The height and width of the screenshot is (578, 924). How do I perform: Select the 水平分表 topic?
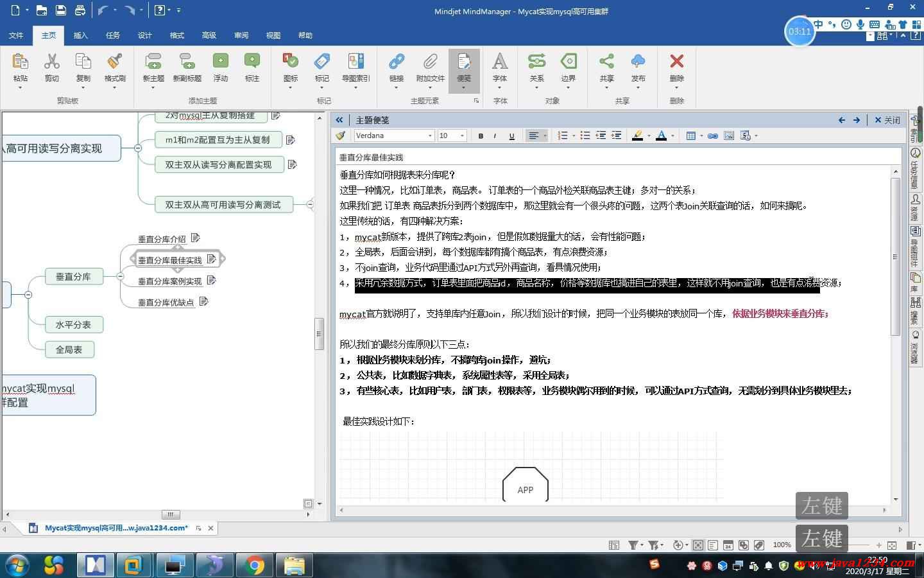coord(74,324)
